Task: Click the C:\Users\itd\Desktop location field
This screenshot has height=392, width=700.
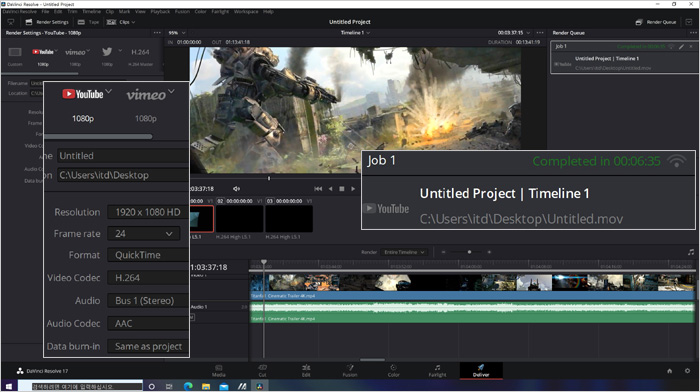Action: [123, 175]
